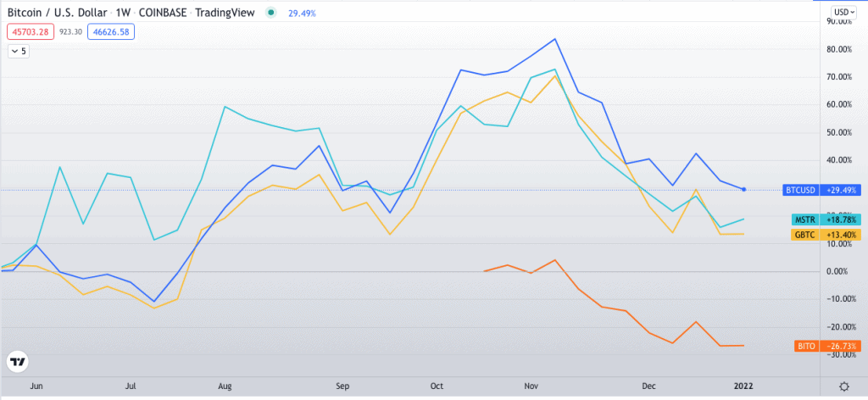Select the GBTC price label tag
The image size is (868, 400).
[804, 235]
